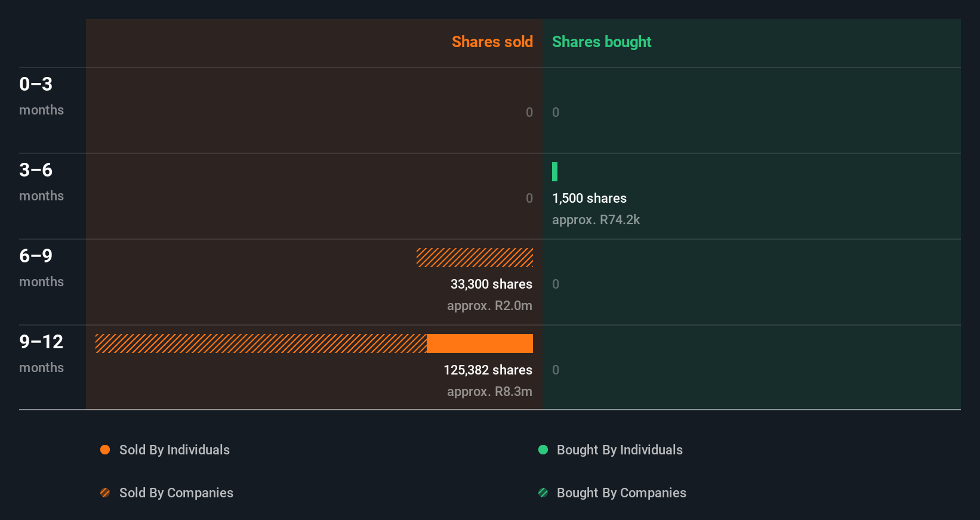The image size is (980, 520).
Task: Click the approx. R74.2k amount
Action: [x=596, y=219]
